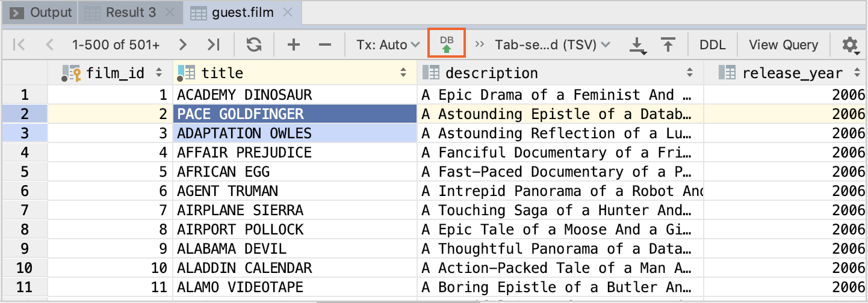This screenshot has width=868, height=303.
Task: Open the settings gear menu
Action: click(849, 44)
